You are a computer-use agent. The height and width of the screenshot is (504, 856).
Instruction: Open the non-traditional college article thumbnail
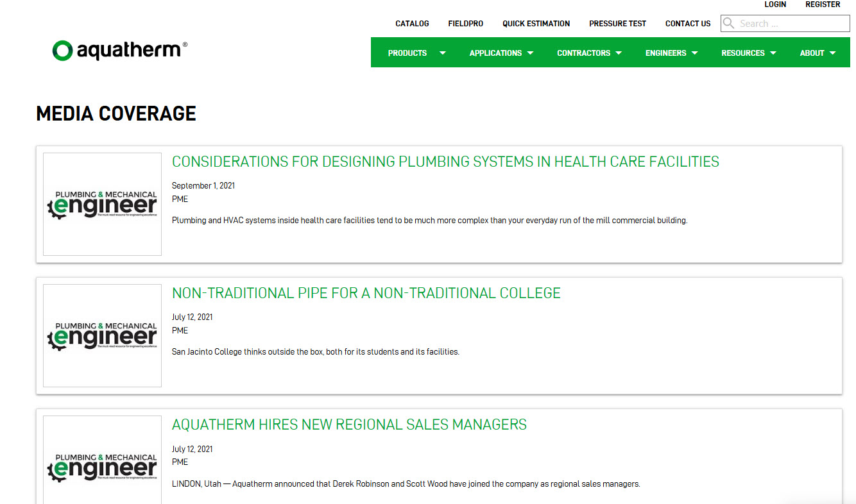tap(102, 335)
